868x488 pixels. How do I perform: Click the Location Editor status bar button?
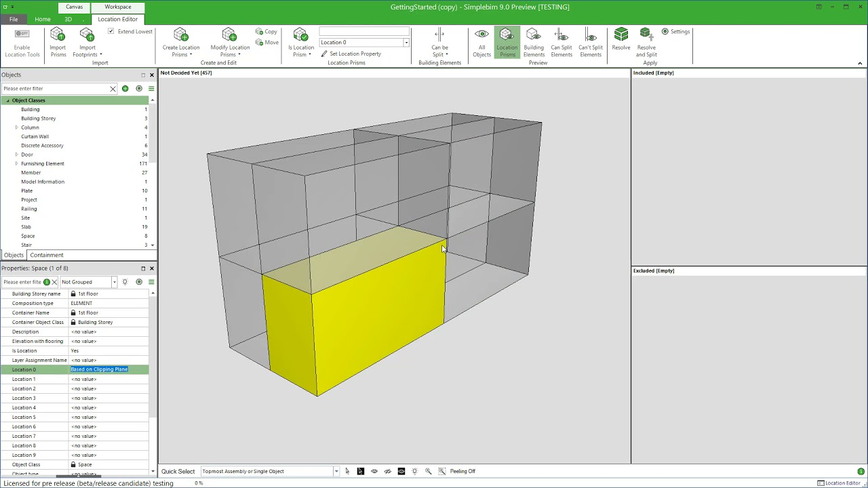point(838,483)
